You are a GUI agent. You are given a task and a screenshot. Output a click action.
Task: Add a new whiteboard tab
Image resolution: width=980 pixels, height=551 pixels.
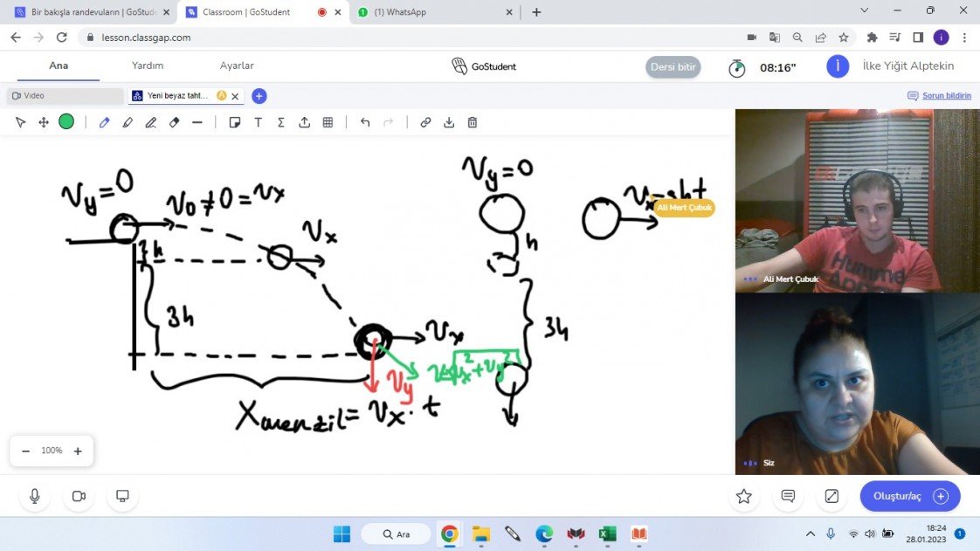[x=259, y=96]
